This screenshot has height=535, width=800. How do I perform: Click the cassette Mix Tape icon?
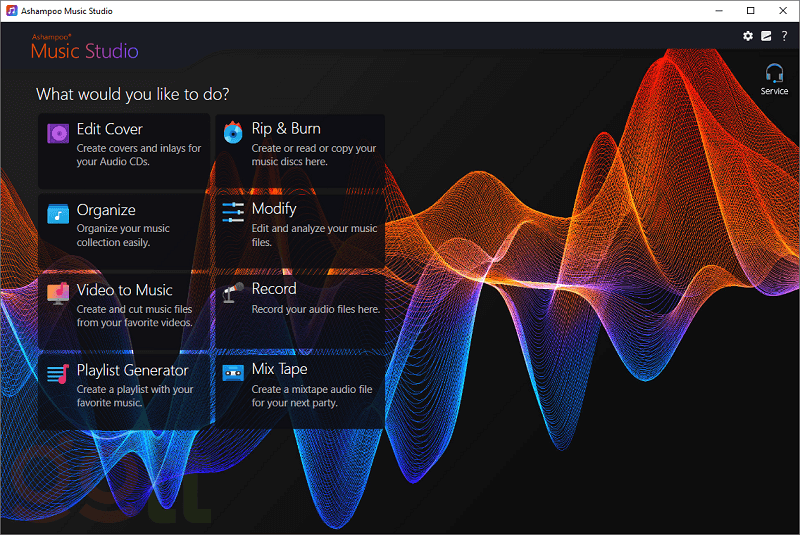[233, 372]
